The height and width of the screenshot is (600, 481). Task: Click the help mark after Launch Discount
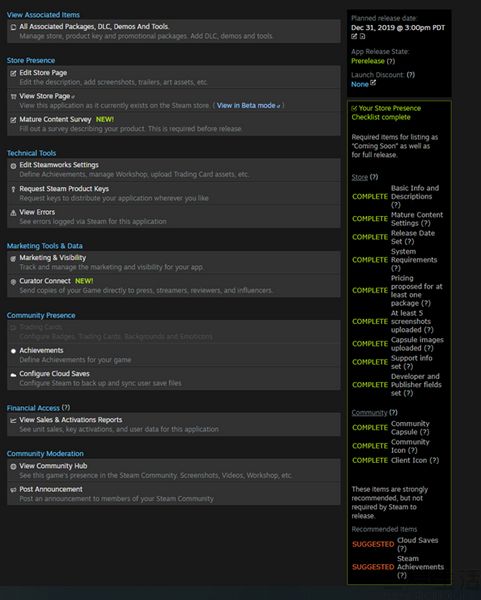coord(411,75)
